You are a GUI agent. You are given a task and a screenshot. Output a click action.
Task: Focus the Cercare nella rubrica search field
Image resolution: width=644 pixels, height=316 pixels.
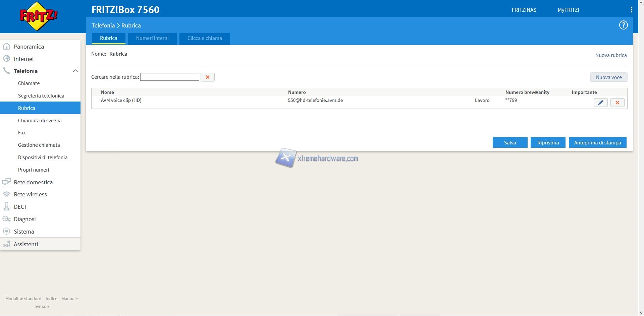169,77
